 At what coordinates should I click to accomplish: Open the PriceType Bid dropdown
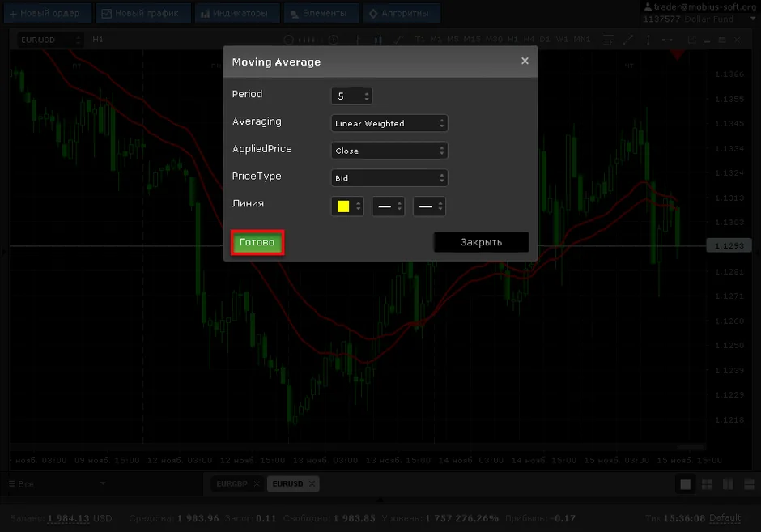(x=389, y=177)
